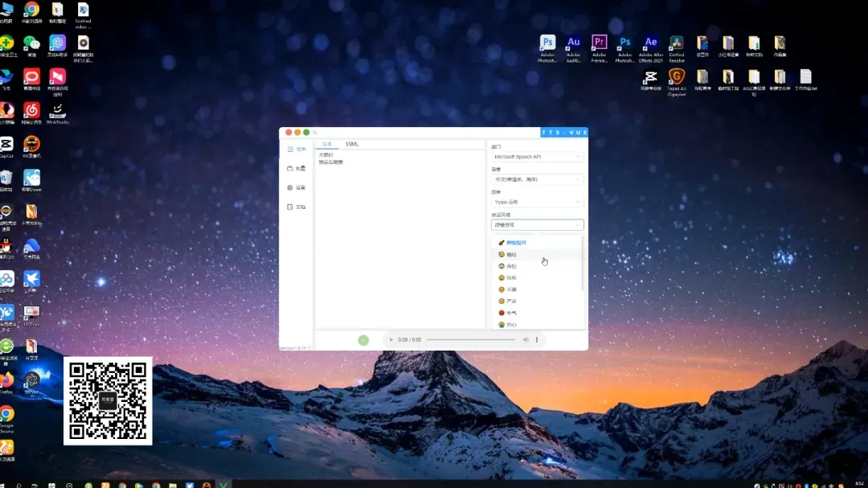Open the audio player three-dot menu

tap(537, 339)
